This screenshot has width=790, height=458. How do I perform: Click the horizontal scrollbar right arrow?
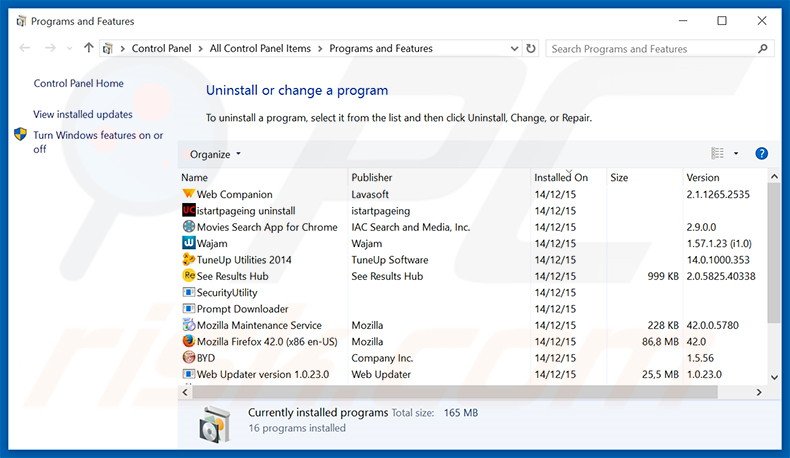pos(759,392)
